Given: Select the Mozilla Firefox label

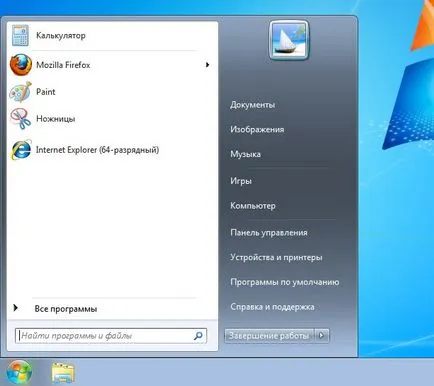Looking at the screenshot, I should pos(63,65).
